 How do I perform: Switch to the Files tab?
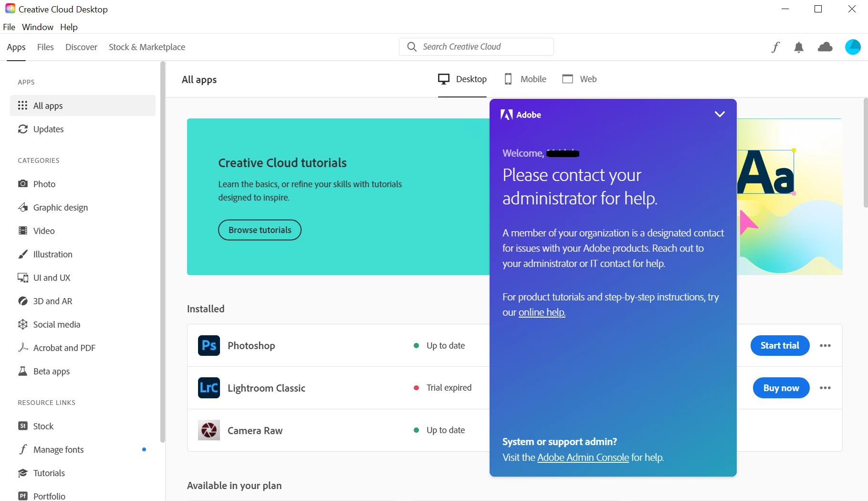(x=45, y=47)
